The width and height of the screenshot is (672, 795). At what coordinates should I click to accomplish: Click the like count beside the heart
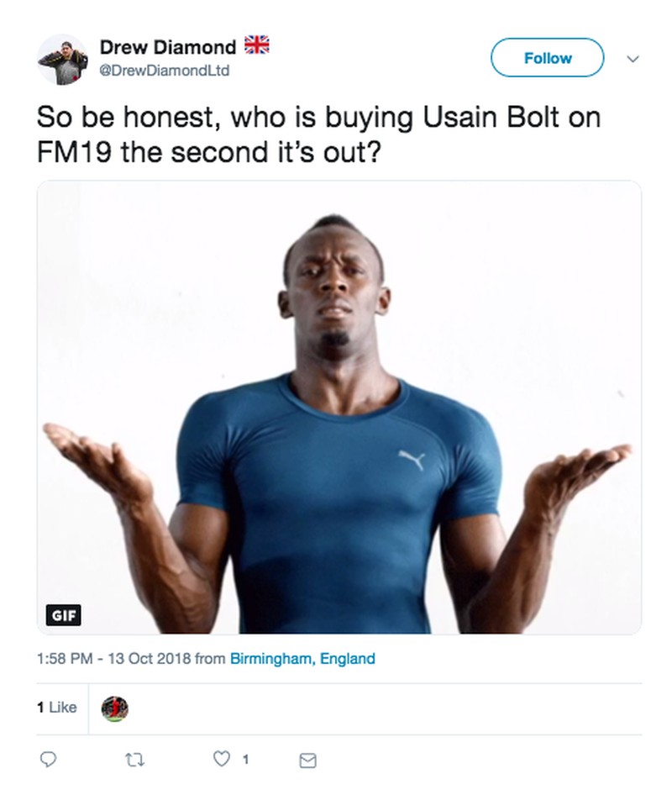[x=244, y=760]
